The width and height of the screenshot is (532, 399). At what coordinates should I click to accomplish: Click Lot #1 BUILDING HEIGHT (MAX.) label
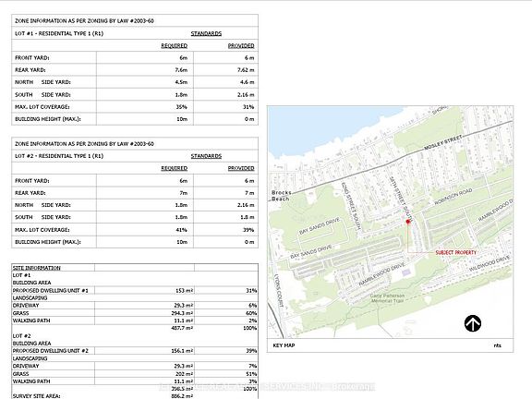coord(48,119)
